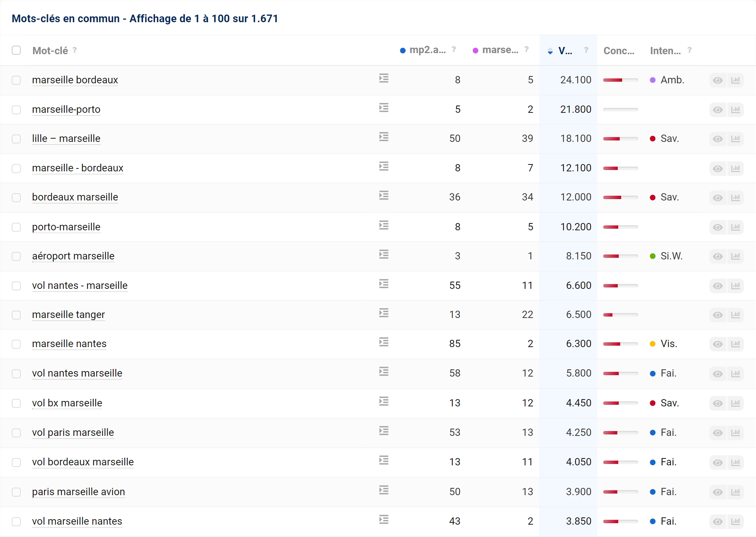Check the marseille bordeaux row checkbox
The image size is (756, 537).
16,80
